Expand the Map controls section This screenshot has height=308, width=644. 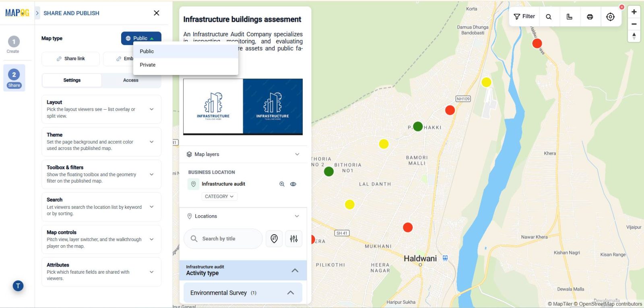click(x=101, y=239)
